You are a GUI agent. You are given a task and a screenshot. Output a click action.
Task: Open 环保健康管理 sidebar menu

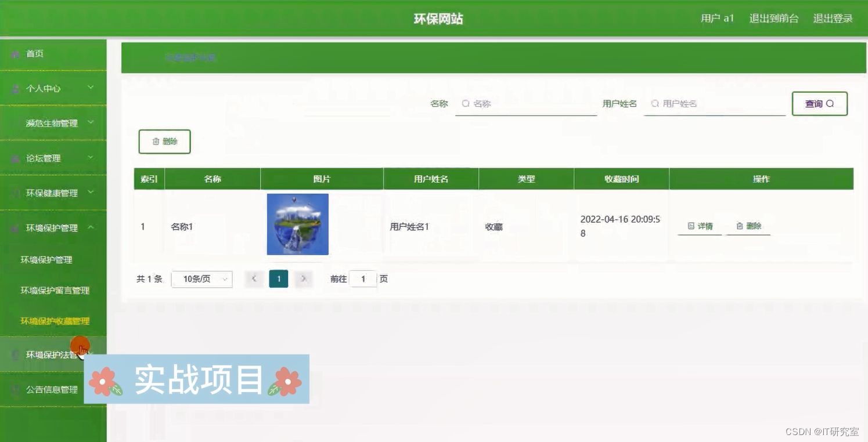tap(53, 193)
